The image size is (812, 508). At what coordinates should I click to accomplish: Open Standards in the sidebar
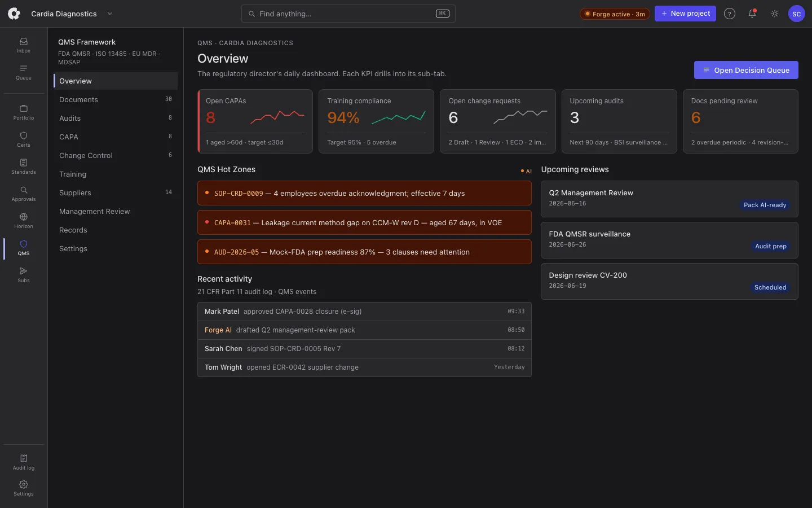[24, 167]
